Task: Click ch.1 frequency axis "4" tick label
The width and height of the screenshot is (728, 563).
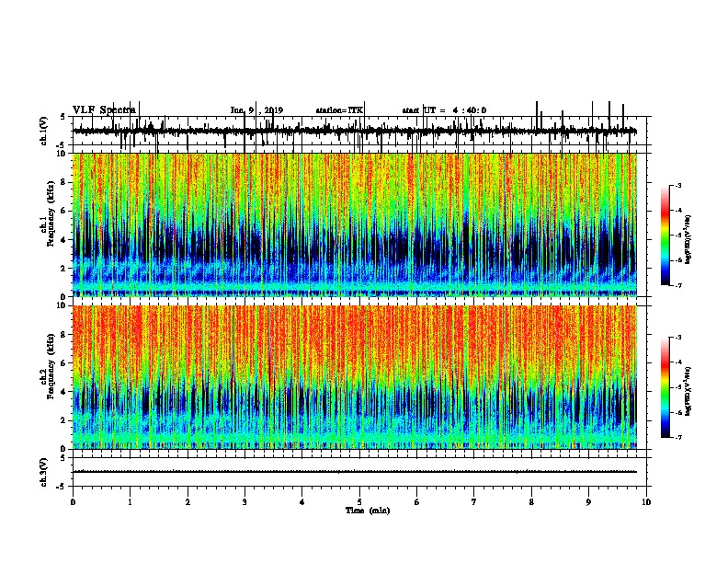Action: pyautogui.click(x=64, y=240)
